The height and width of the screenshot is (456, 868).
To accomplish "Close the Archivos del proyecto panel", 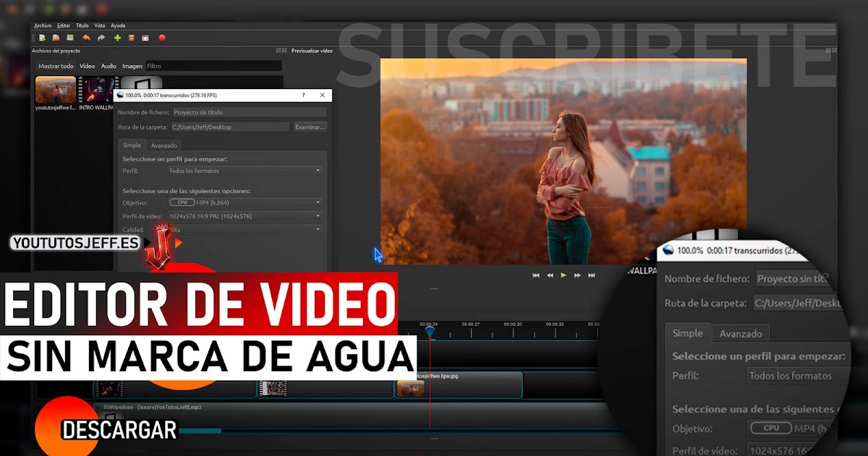I will pos(285,51).
